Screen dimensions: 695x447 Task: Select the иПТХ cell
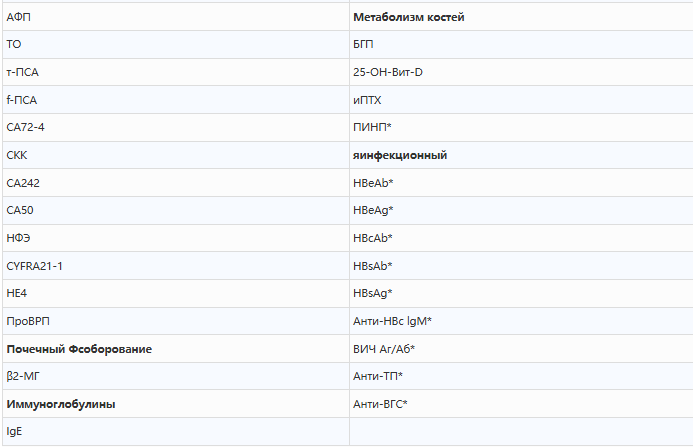521,100
